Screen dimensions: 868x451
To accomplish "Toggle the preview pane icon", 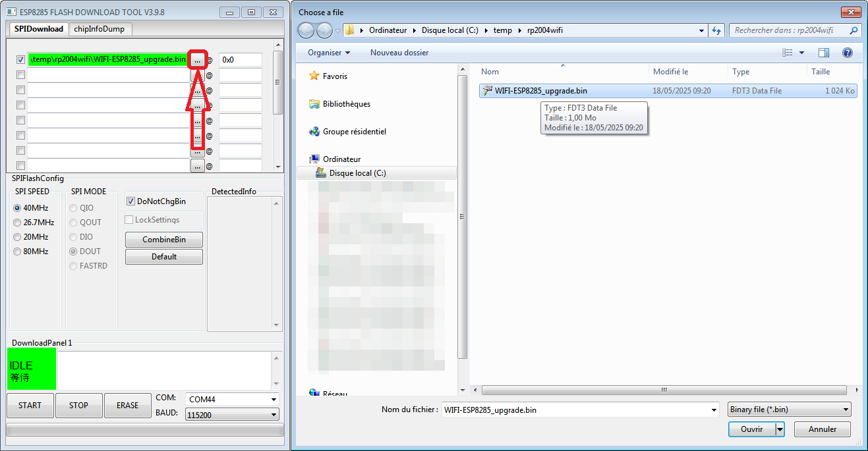I will point(824,53).
